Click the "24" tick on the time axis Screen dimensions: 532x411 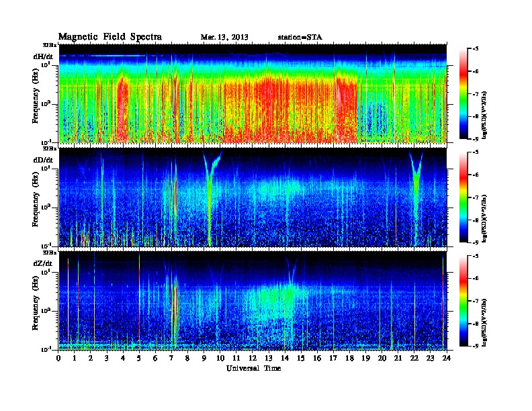coord(447,358)
